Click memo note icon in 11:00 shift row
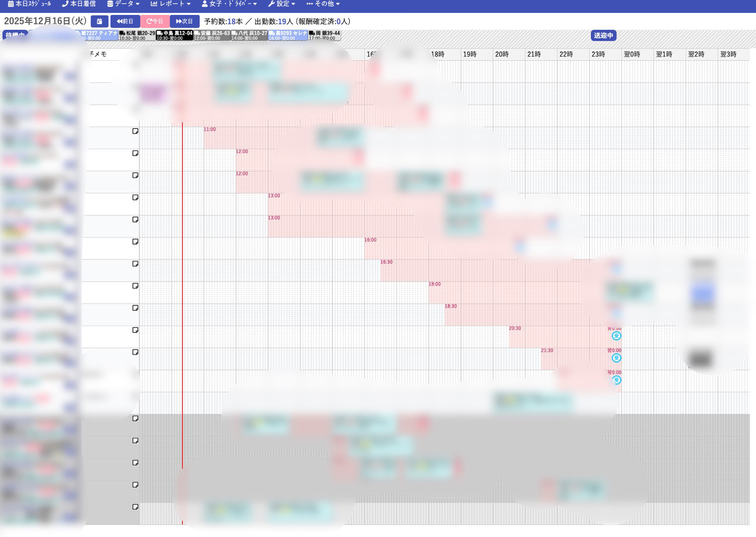 point(135,131)
